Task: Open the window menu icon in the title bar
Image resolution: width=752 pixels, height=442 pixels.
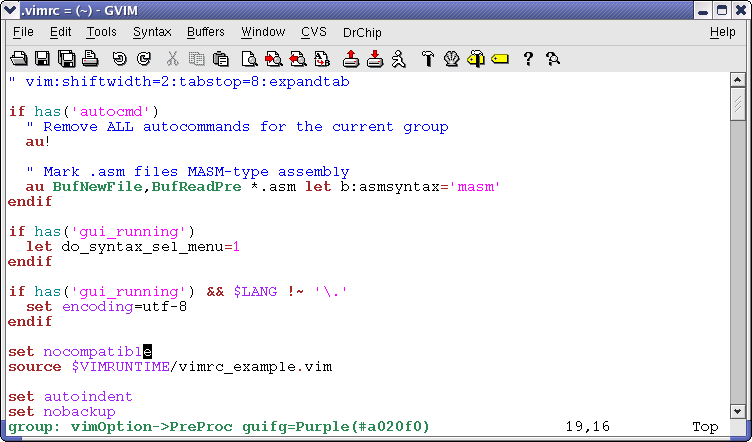Action: pyautogui.click(x=10, y=10)
